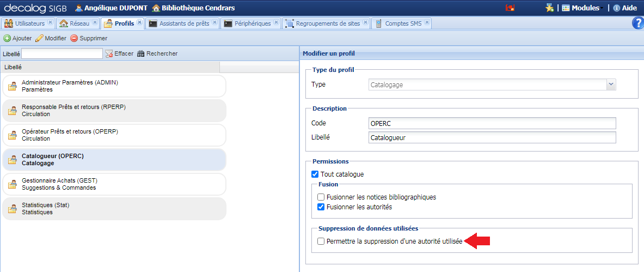
Task: Click the green Ajouter plus icon
Action: coord(7,39)
